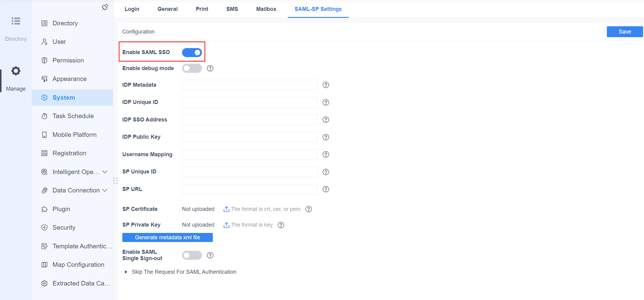The image size is (644, 300).
Task: Click inside the SP URL input field
Action: pos(249,189)
